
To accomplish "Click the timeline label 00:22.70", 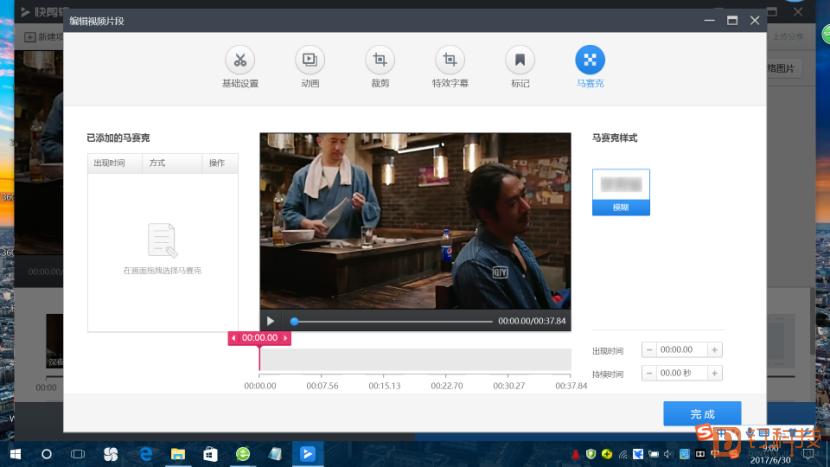I will click(x=447, y=386).
